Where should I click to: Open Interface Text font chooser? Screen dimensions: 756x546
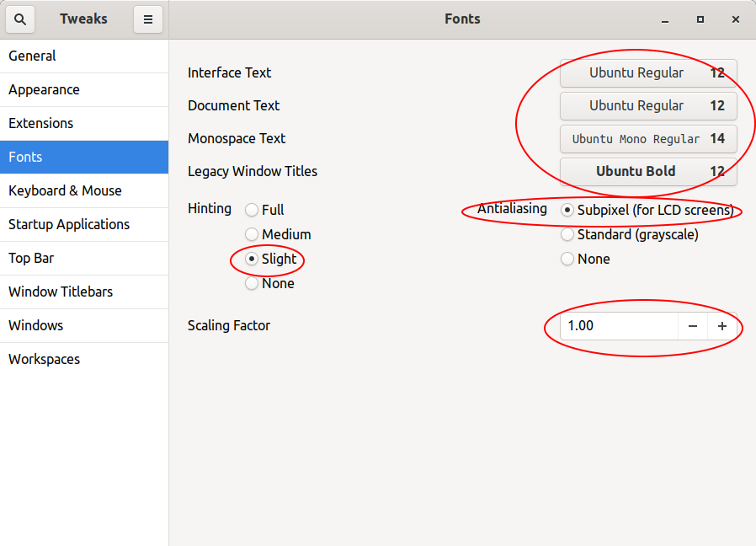coord(648,73)
